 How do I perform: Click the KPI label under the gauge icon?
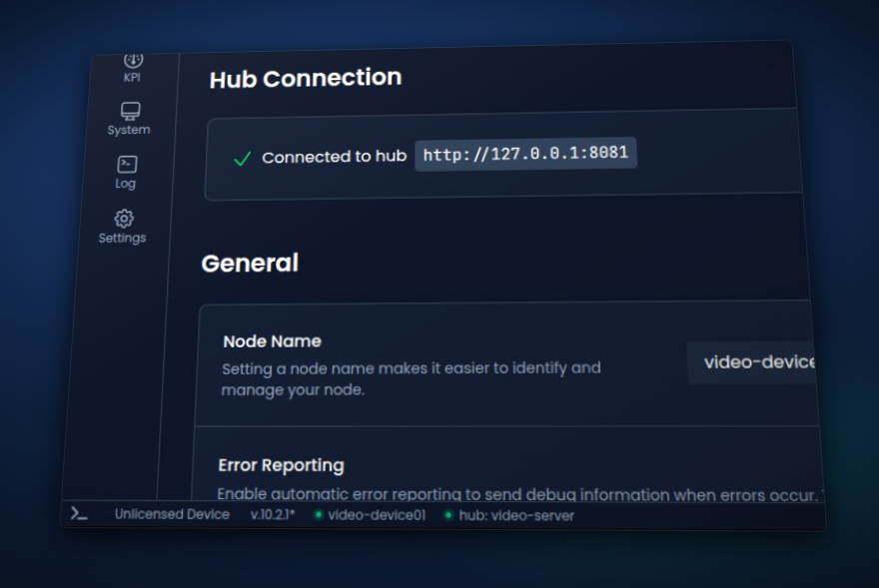[x=130, y=76]
